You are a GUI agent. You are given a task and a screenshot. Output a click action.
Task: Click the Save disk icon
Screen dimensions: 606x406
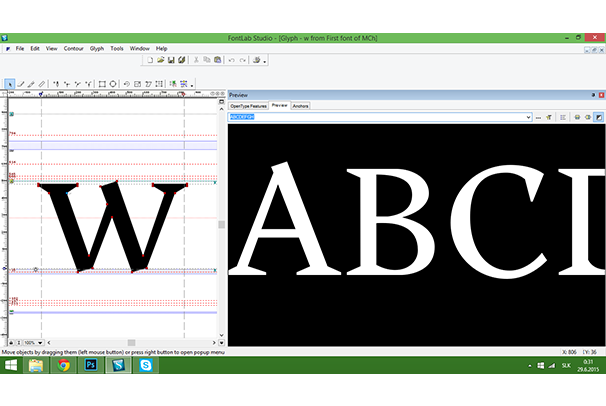pos(171,60)
